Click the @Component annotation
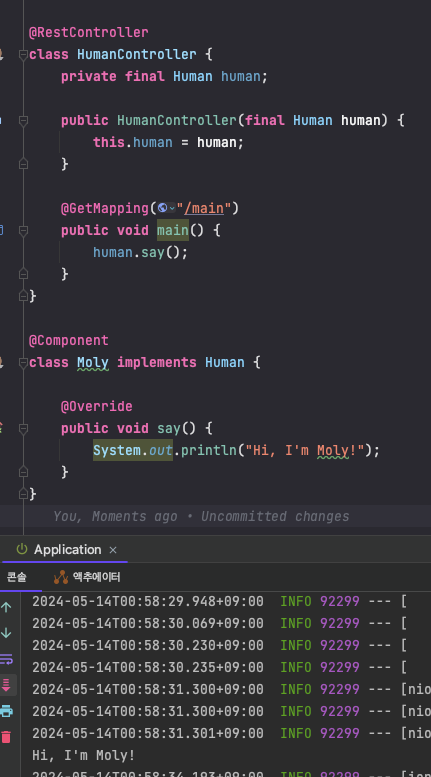This screenshot has width=431, height=777. pyautogui.click(x=68, y=340)
